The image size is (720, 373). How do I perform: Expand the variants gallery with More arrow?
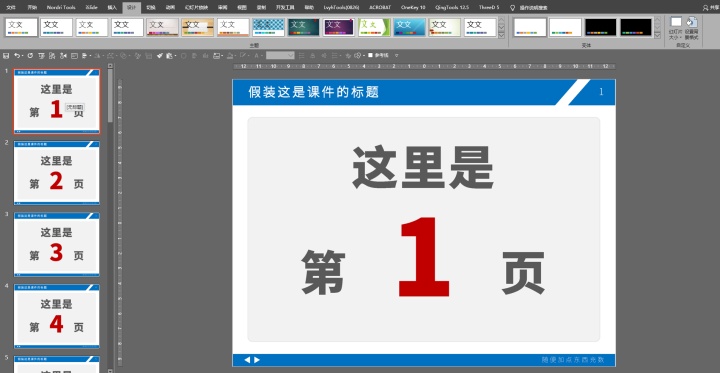[x=658, y=34]
